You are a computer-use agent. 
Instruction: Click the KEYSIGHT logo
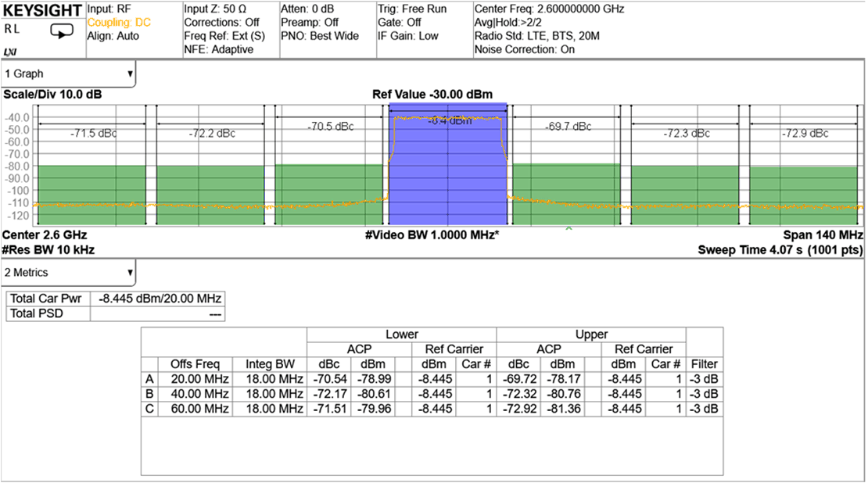[43, 11]
